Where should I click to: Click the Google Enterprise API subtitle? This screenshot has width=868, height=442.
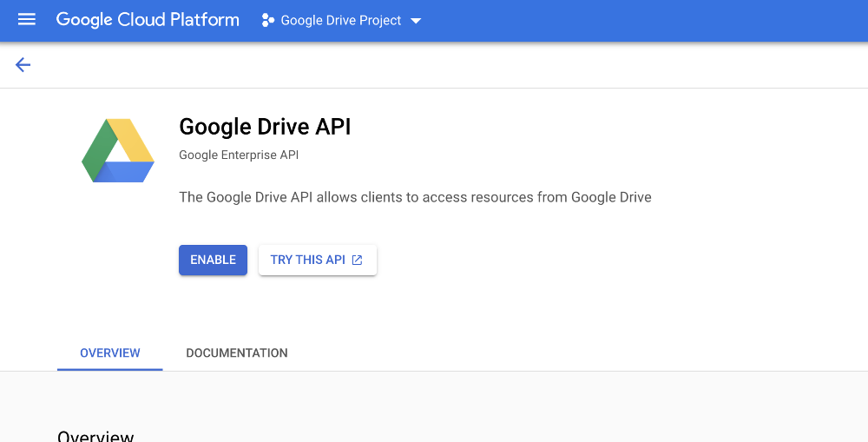(x=239, y=155)
